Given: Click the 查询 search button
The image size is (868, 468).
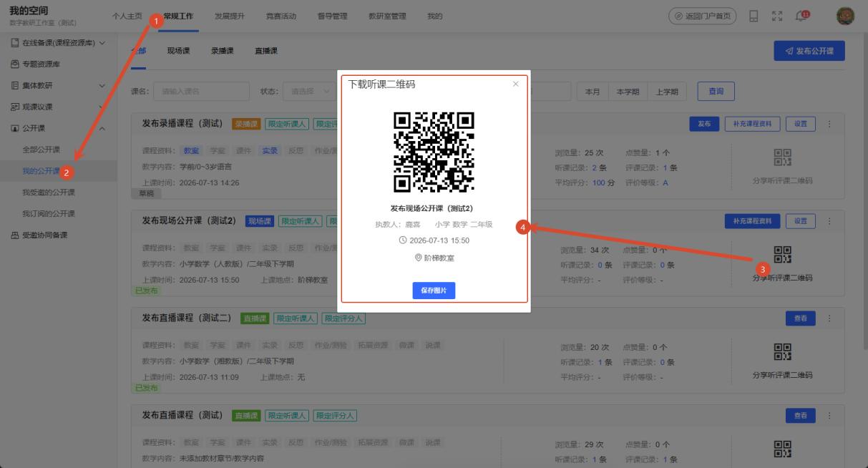Looking at the screenshot, I should coord(716,91).
